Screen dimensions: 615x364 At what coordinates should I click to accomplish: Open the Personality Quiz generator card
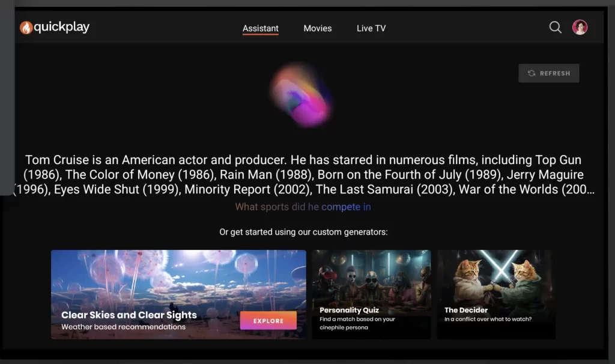point(371,294)
